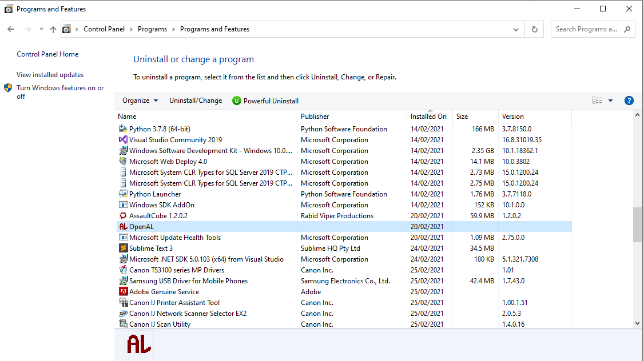This screenshot has width=644, height=361.
Task: Sort by the Installed On column header
Action: (x=430, y=117)
